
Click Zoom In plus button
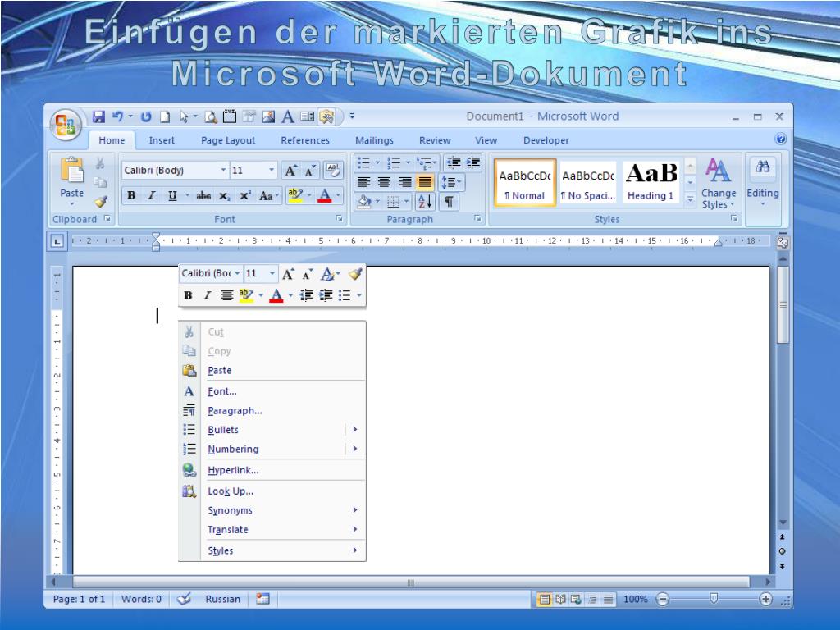766,599
